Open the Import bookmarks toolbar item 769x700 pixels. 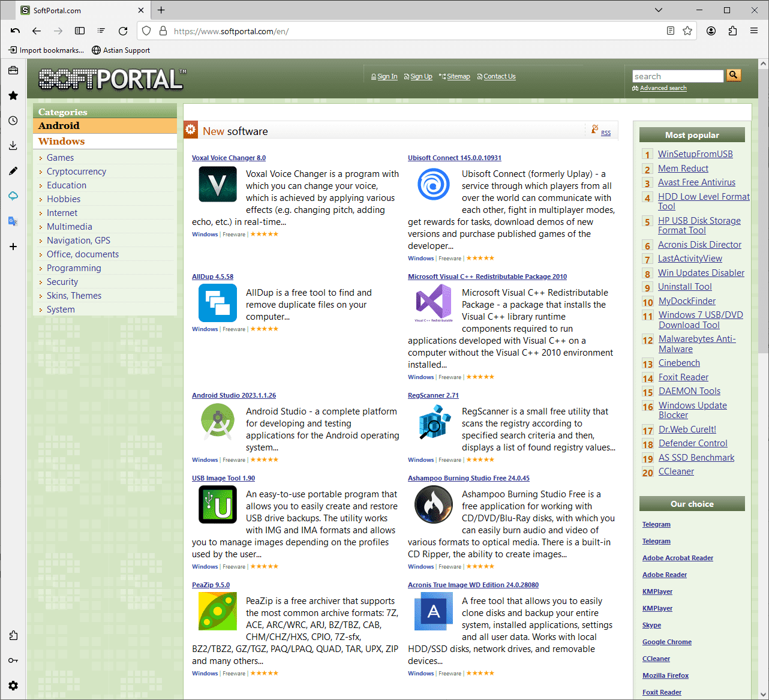tap(47, 50)
